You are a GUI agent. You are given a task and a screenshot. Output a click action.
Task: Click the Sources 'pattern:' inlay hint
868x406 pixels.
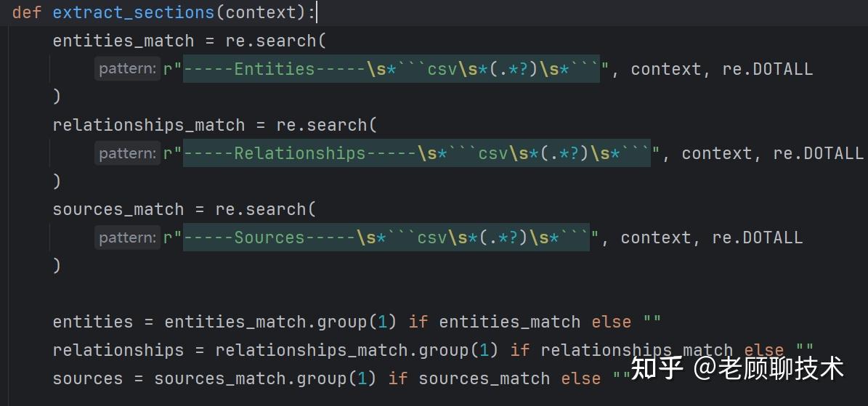[127, 237]
